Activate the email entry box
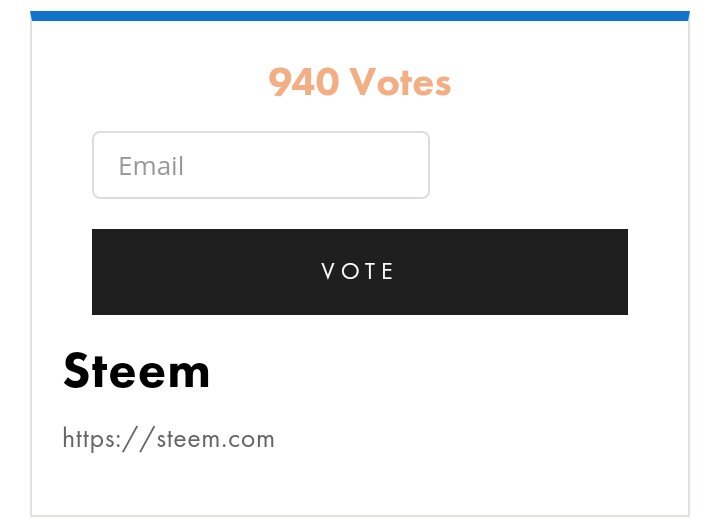The height and width of the screenshot is (527, 720). 260,165
